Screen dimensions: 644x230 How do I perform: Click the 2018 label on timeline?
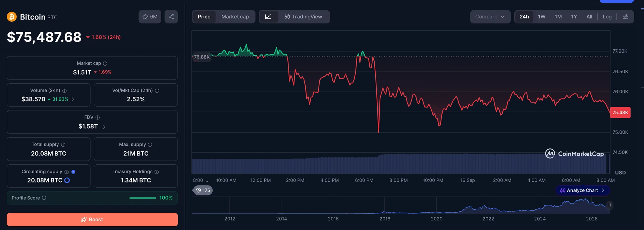coord(385,219)
